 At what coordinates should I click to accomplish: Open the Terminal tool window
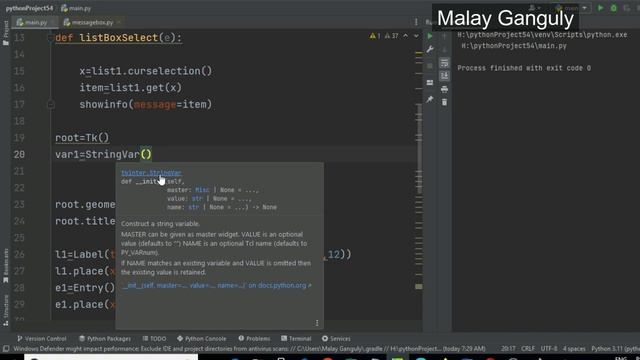[296, 339]
